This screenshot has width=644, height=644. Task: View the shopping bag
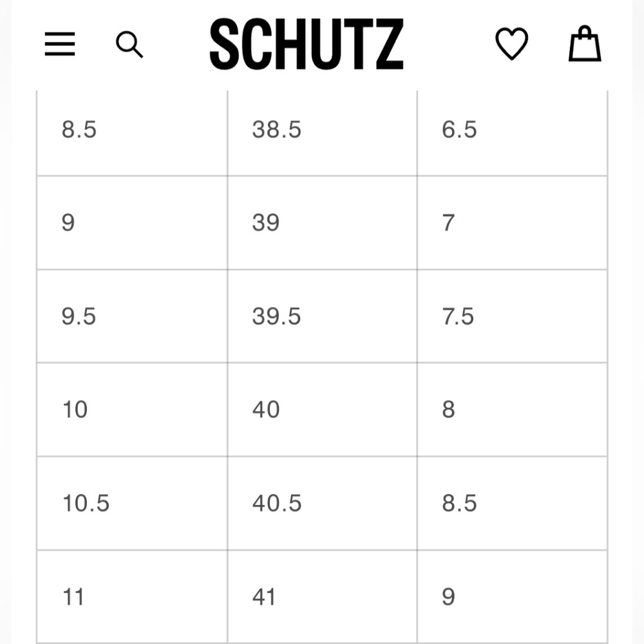(x=585, y=44)
